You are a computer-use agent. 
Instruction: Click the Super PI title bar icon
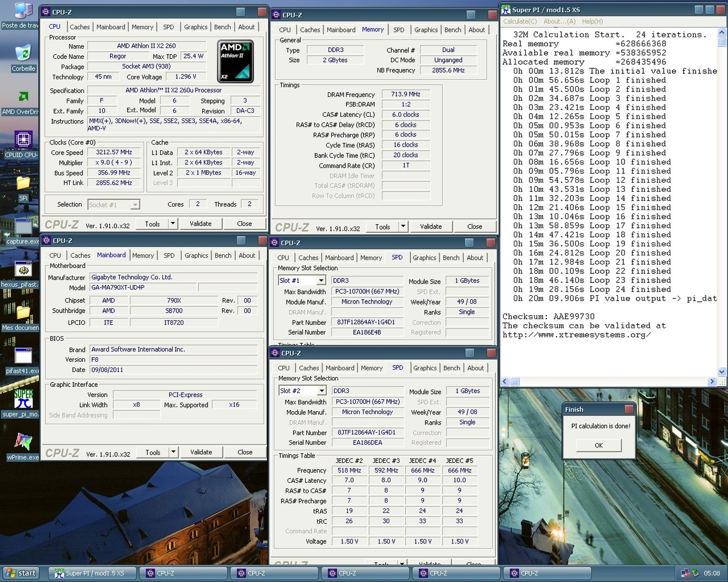(506, 10)
